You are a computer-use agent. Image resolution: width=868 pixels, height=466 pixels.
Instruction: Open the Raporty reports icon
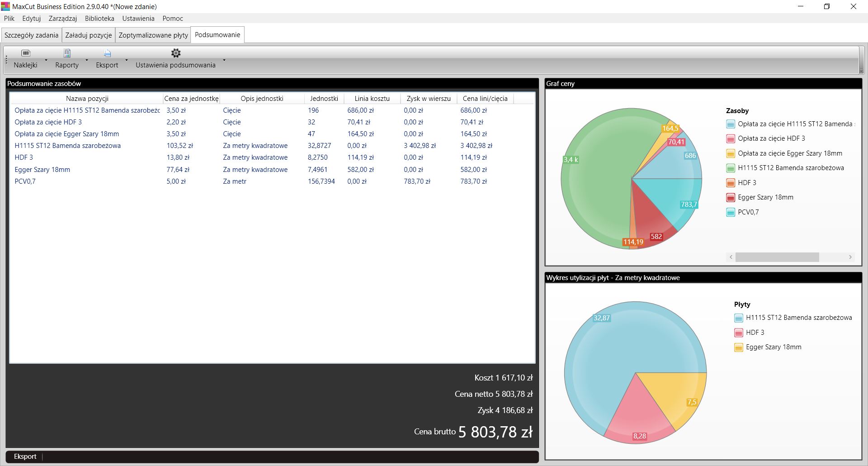[x=67, y=53]
